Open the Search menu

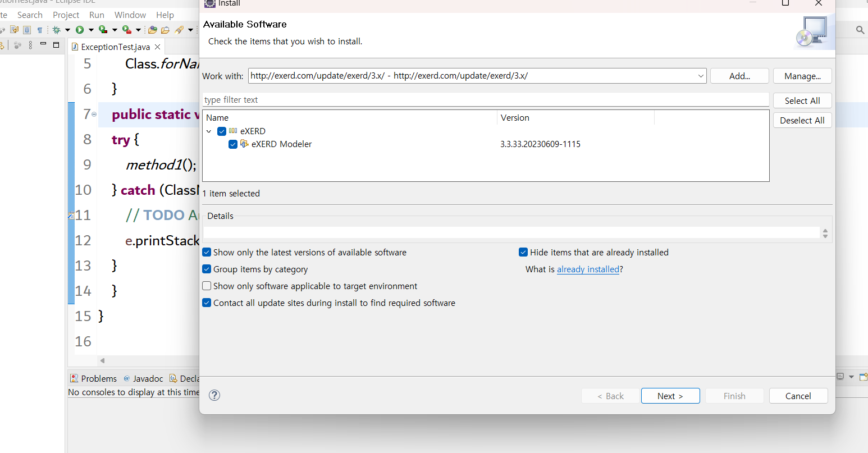pos(30,15)
